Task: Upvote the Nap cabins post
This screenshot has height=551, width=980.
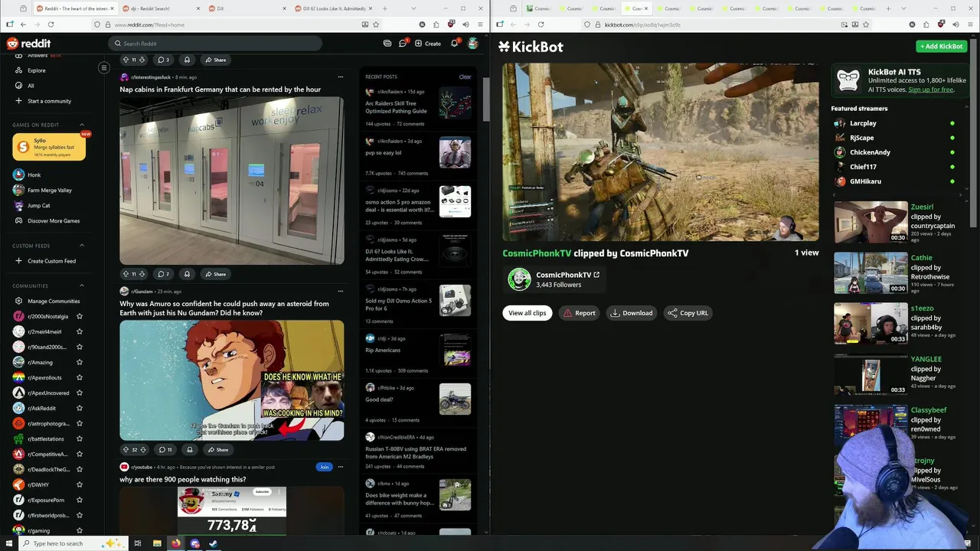Action: click(126, 274)
